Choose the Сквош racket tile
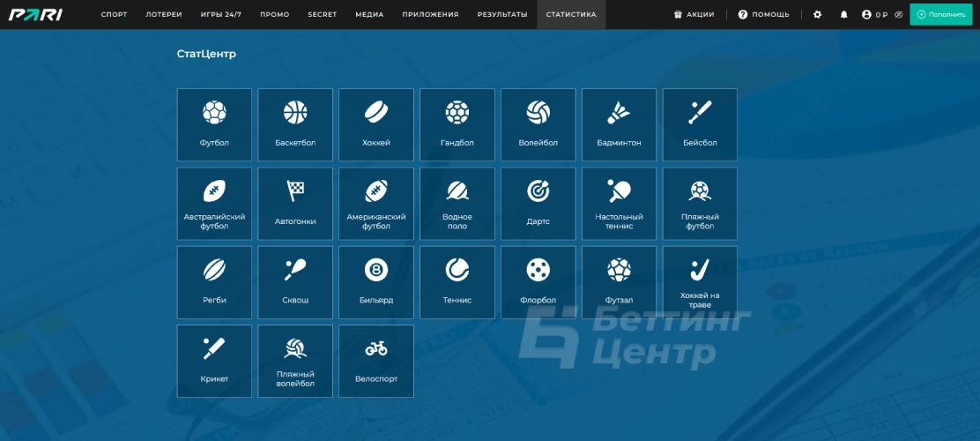 pyautogui.click(x=295, y=282)
